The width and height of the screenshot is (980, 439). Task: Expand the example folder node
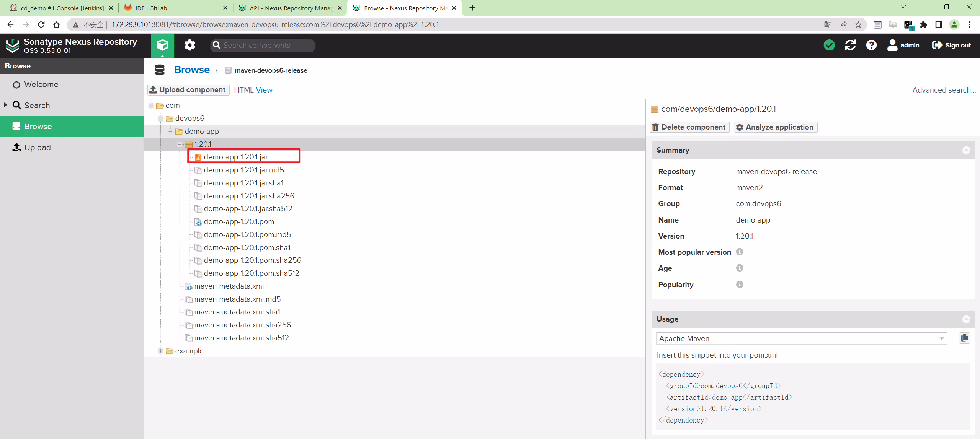click(161, 351)
